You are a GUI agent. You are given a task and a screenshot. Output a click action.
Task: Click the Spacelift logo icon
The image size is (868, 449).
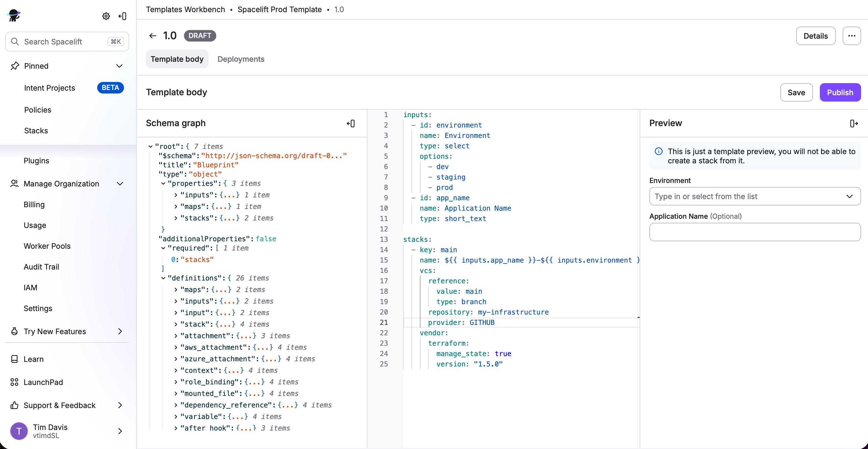[14, 16]
